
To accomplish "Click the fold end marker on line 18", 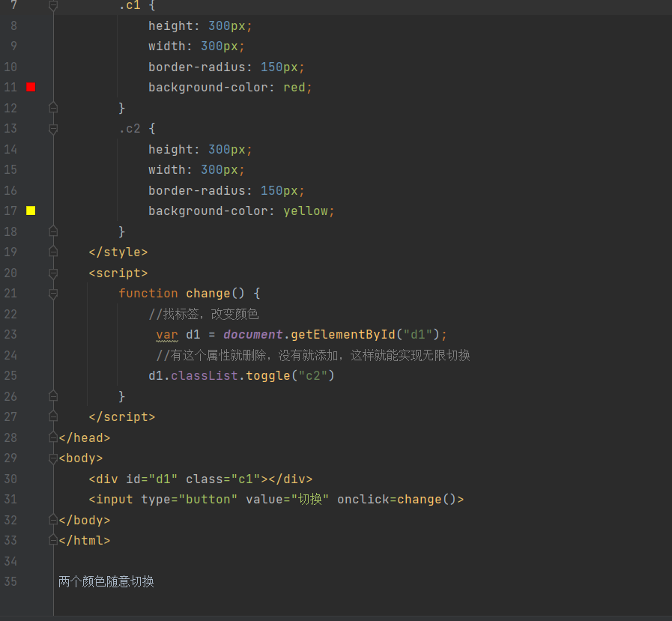I will [53, 232].
